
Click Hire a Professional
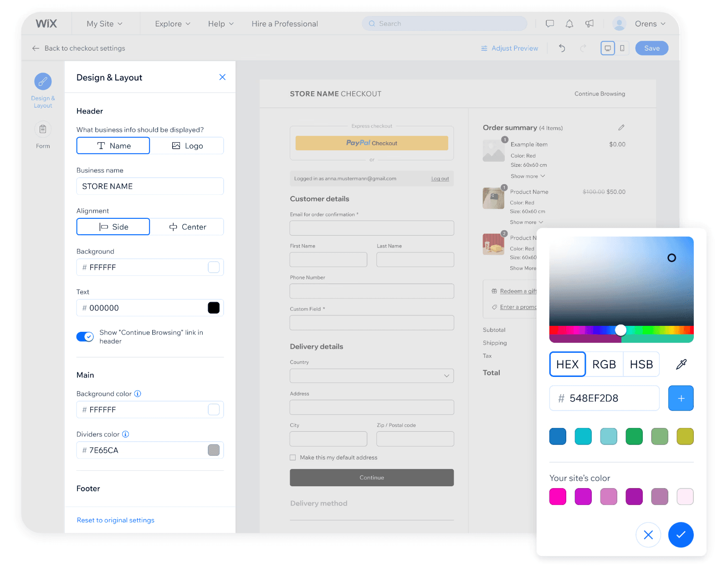point(285,24)
